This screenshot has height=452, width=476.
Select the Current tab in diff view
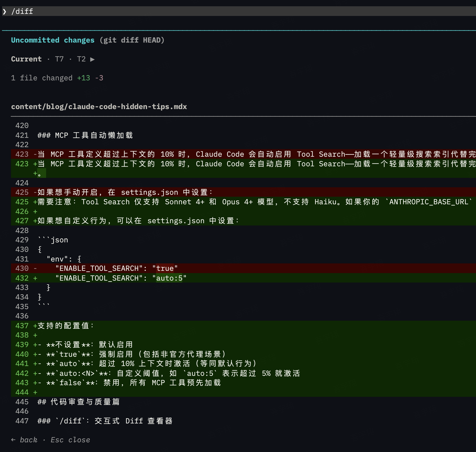tap(26, 59)
